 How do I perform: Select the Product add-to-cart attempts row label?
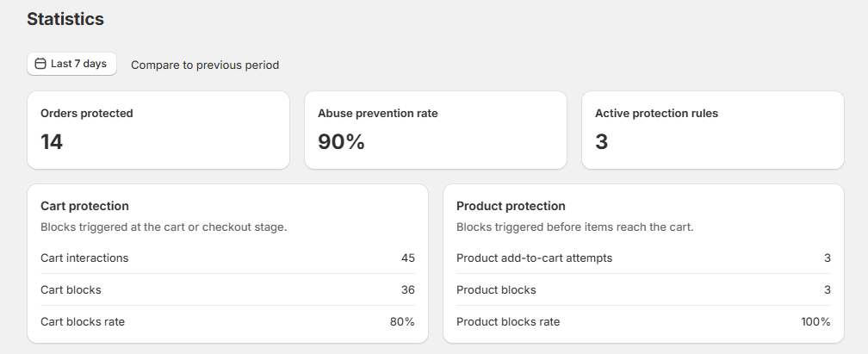[x=534, y=258]
